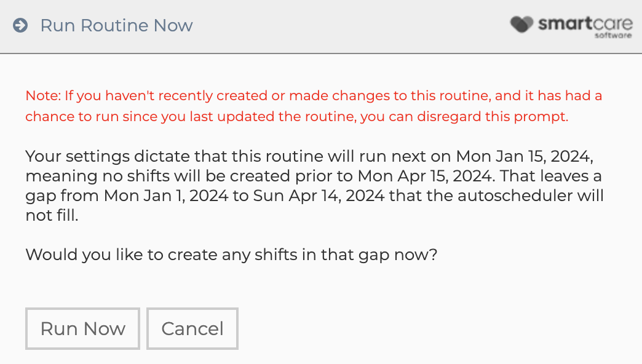Viewport: 642px width, 364px height.
Task: Click the circled arrow icon beside the title
Action: pyautogui.click(x=20, y=25)
